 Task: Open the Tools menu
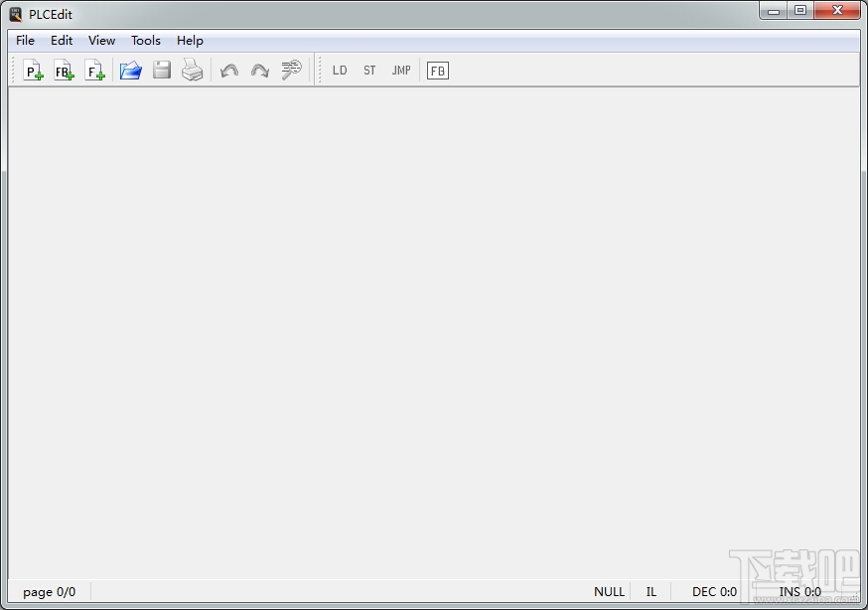146,41
